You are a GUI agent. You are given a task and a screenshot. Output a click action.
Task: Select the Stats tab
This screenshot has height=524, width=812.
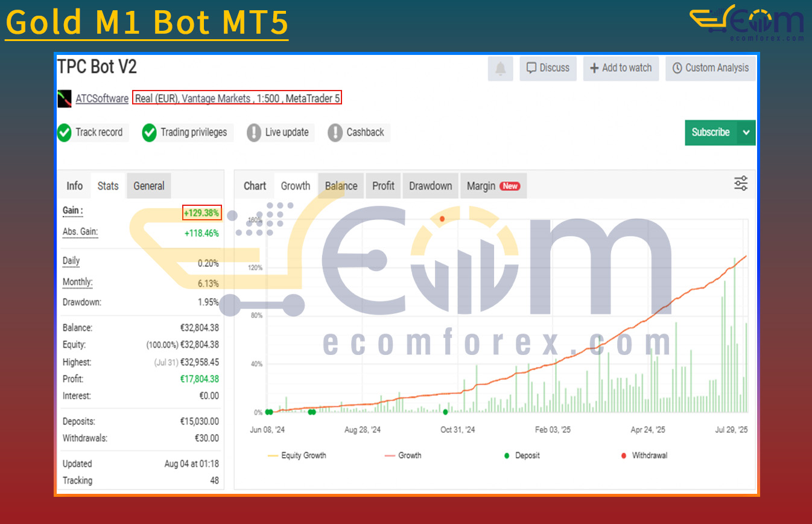tap(108, 186)
